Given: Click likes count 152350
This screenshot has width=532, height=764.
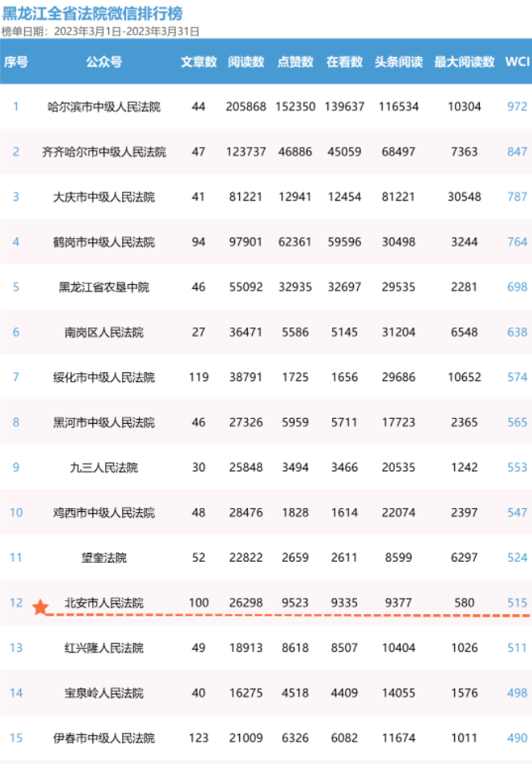Looking at the screenshot, I should [x=295, y=106].
